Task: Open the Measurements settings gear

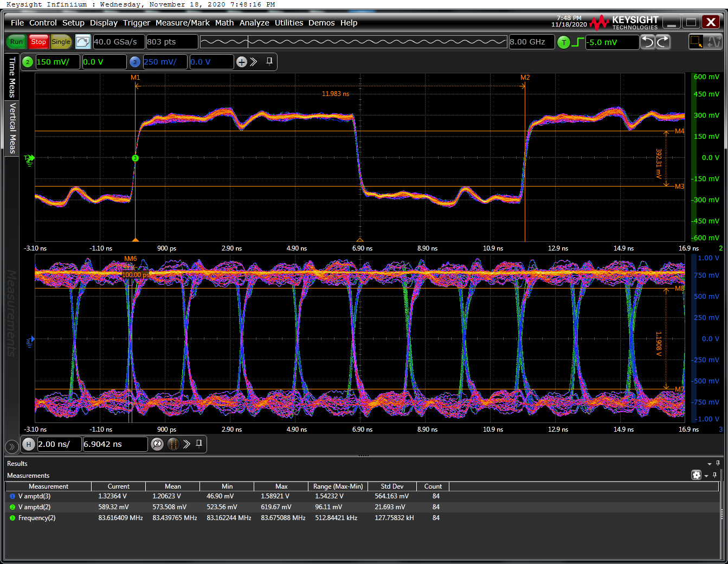Action: tap(697, 475)
